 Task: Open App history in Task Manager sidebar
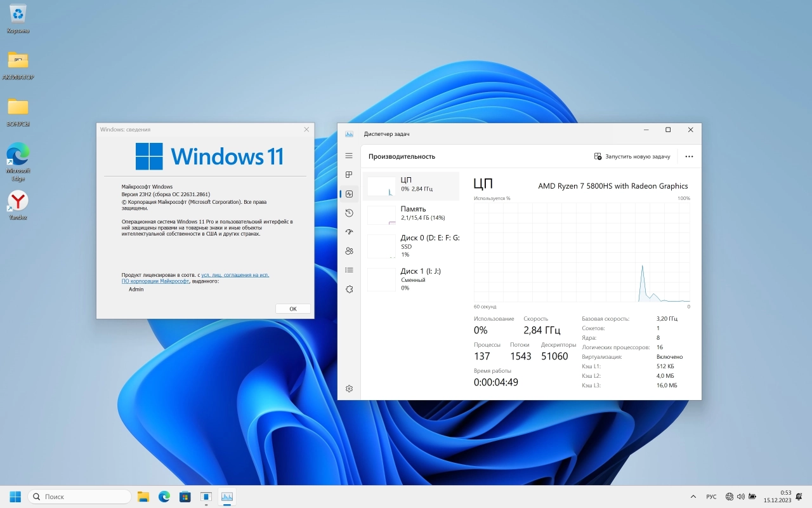(349, 213)
